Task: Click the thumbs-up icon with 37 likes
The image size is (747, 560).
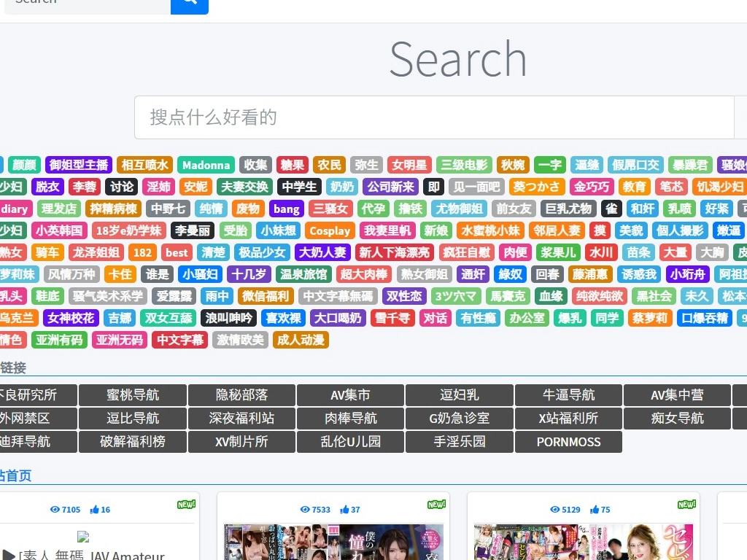Action: coord(345,510)
